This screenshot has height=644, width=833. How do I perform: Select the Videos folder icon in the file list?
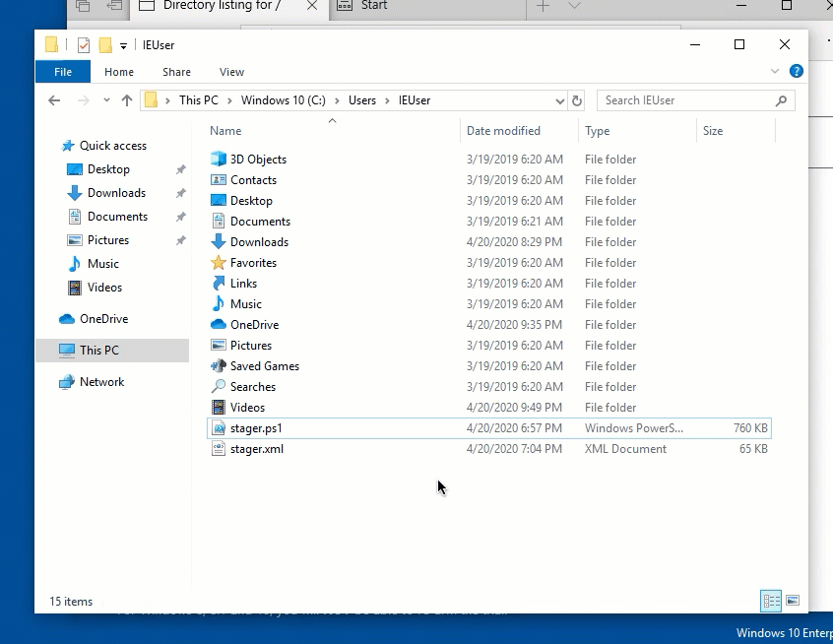point(219,407)
